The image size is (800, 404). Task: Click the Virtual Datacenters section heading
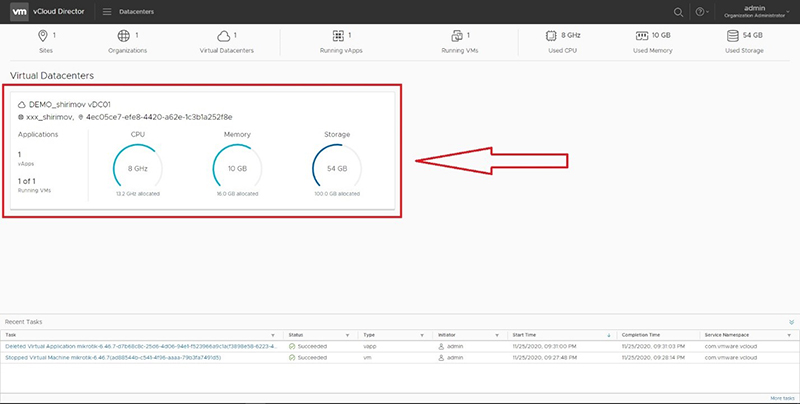52,75
